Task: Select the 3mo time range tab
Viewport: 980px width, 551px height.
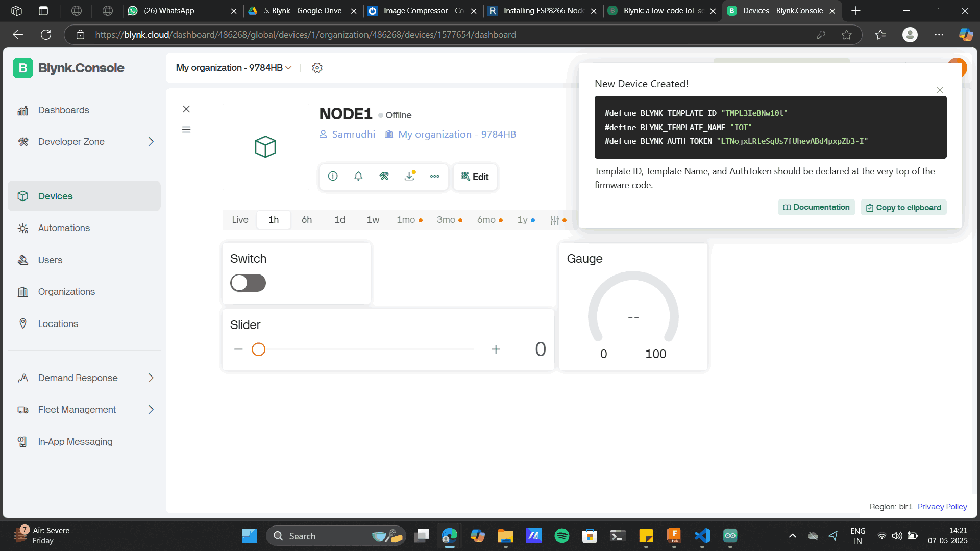Action: click(449, 220)
